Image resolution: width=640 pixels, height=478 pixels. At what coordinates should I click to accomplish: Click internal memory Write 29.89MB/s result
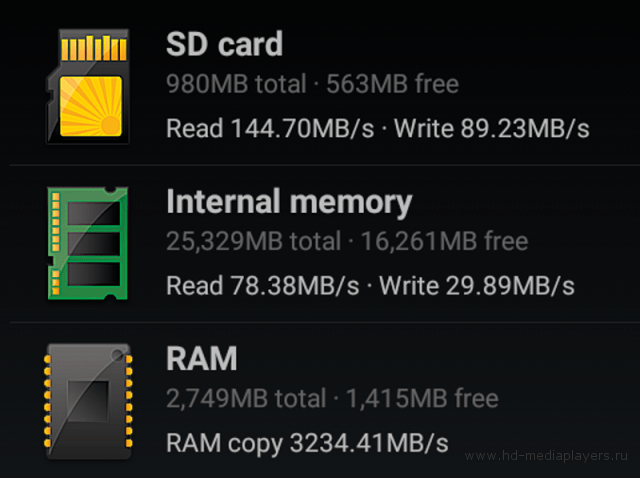click(x=477, y=285)
